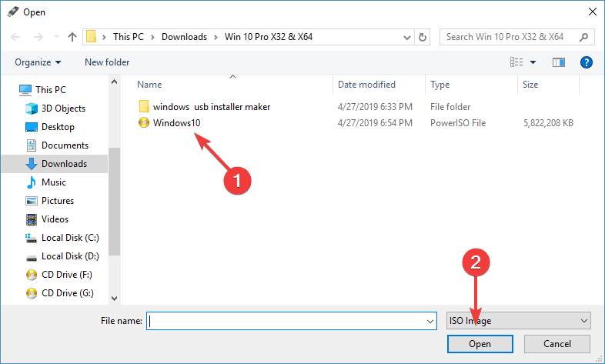Open Local Disk (D:) in navigation pane
This screenshot has height=364, width=605.
tap(70, 256)
